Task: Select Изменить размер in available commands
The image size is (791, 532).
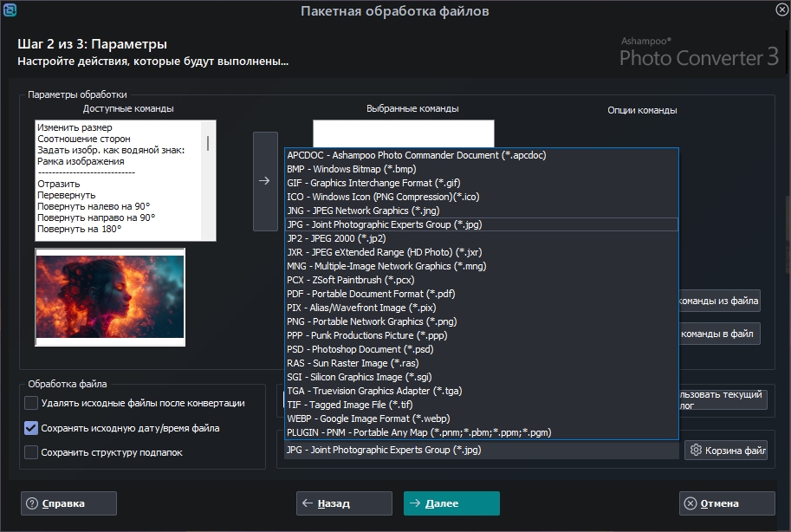Action: click(75, 127)
